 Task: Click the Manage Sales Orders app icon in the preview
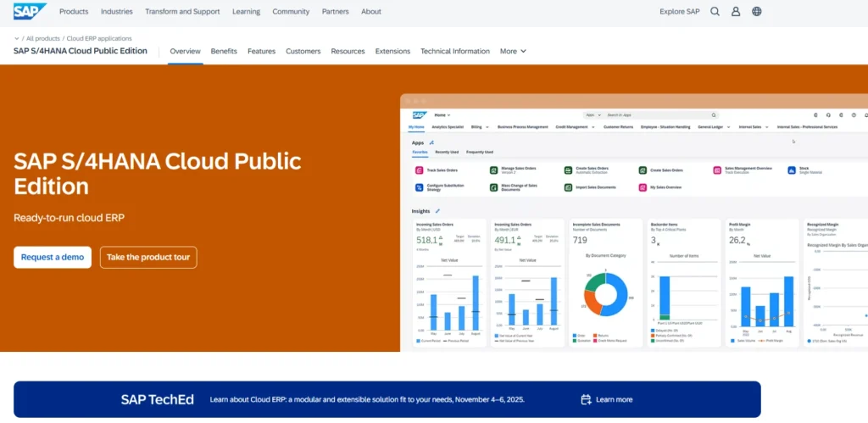pyautogui.click(x=494, y=170)
